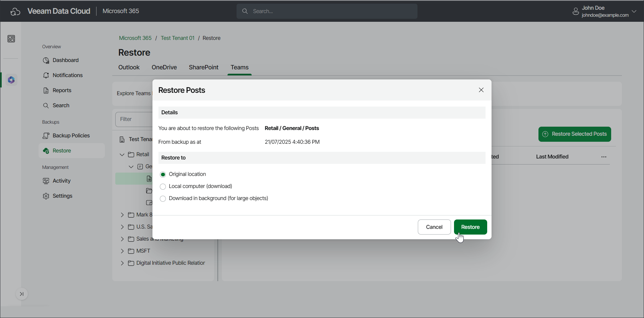Image resolution: width=644 pixels, height=318 pixels.
Task: Open Backup Policies menu item
Action: coord(71,136)
